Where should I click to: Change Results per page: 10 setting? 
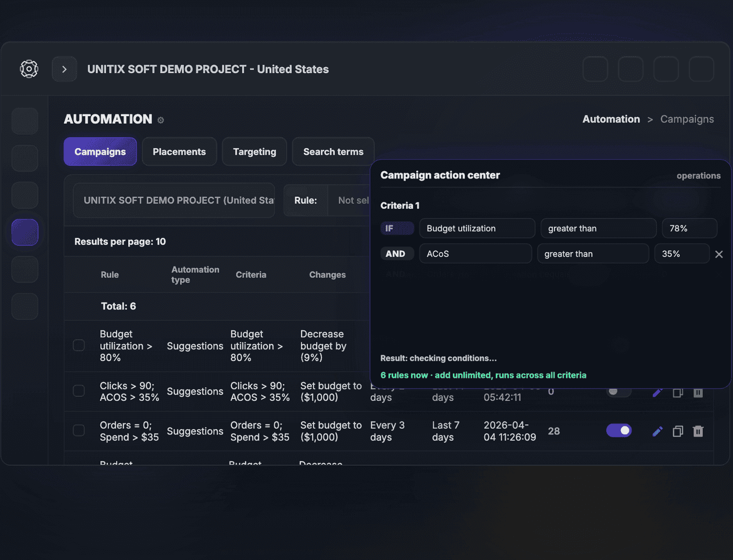point(120,241)
